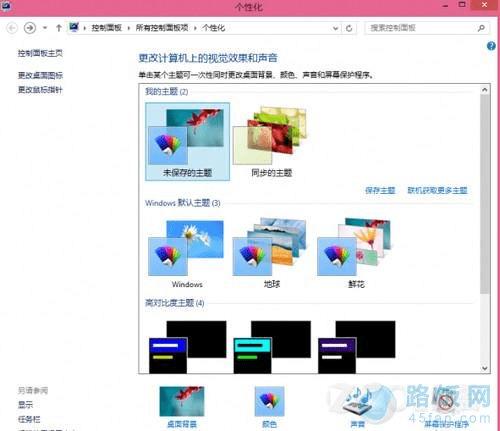Open 所有控制面板项 breadcrumb
Image resolution: width=500 pixels, height=431 pixels.
[162, 28]
